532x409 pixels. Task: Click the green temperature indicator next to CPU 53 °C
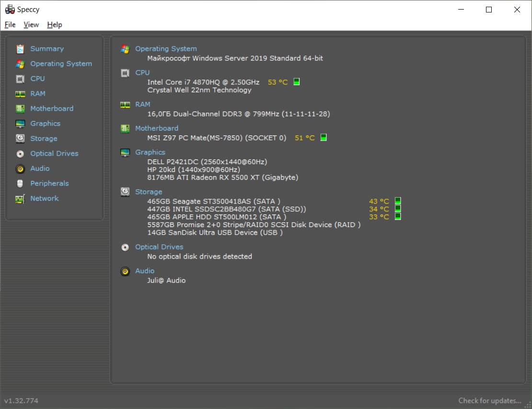tap(297, 82)
